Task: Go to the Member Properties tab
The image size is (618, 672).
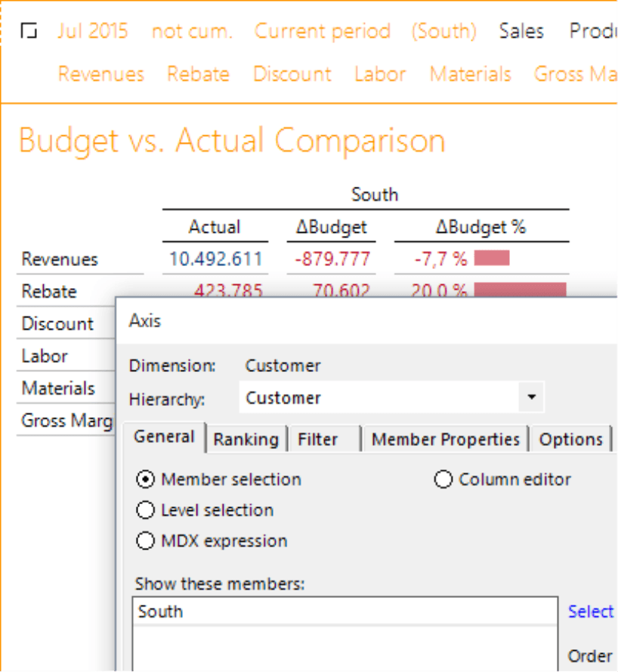Action: 446,439
